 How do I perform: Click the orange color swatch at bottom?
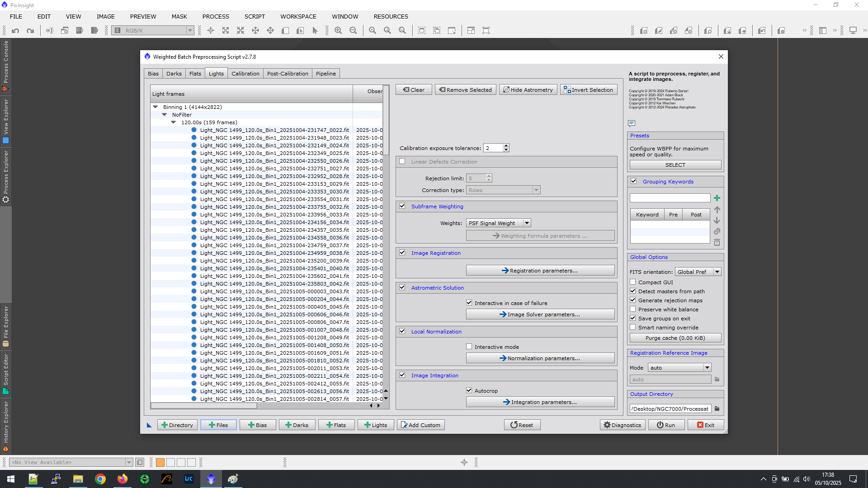[160, 462]
